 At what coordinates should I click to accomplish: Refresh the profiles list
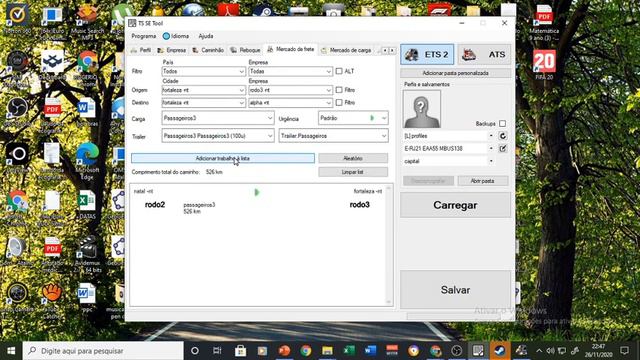pyautogui.click(x=502, y=136)
